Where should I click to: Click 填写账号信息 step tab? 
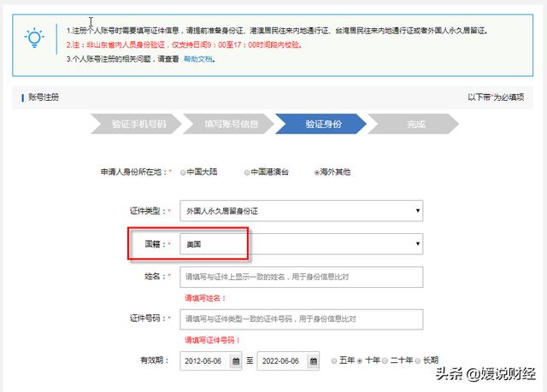(x=229, y=124)
